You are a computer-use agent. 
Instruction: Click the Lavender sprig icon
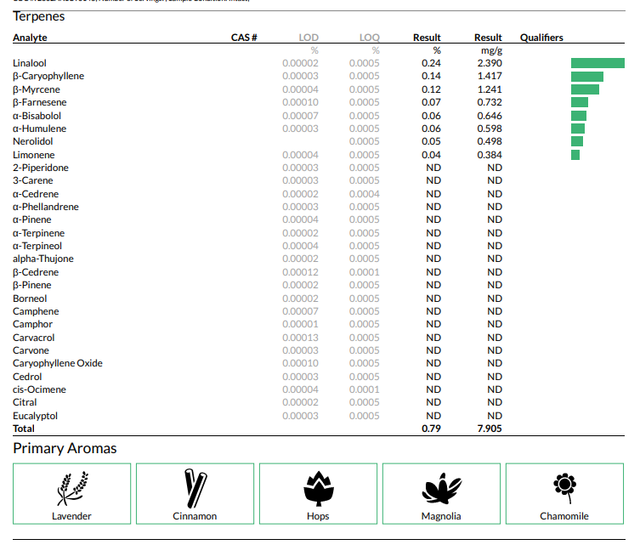(72, 488)
